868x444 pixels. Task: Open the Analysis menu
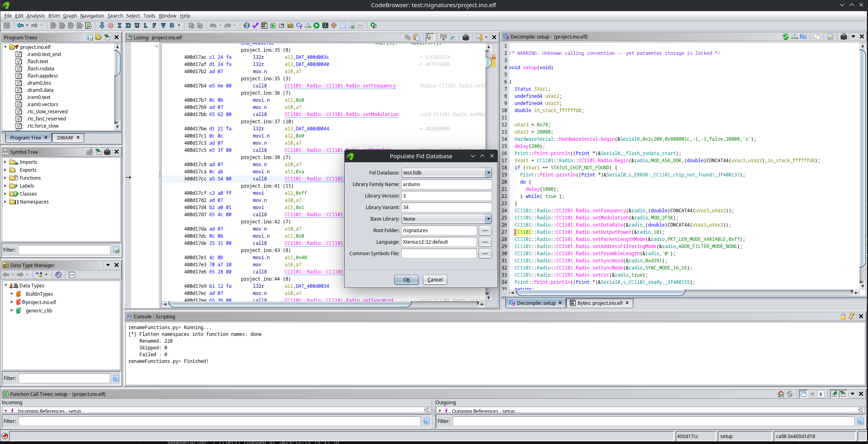[35, 16]
